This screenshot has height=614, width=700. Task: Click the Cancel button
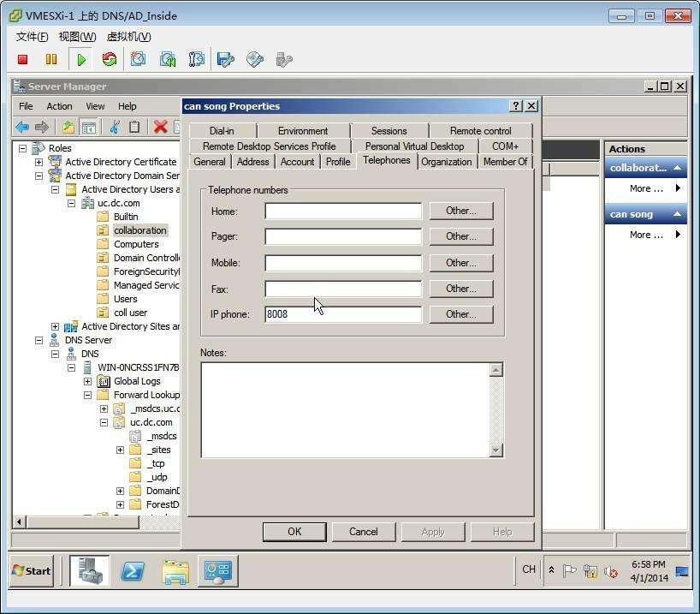[x=364, y=532]
